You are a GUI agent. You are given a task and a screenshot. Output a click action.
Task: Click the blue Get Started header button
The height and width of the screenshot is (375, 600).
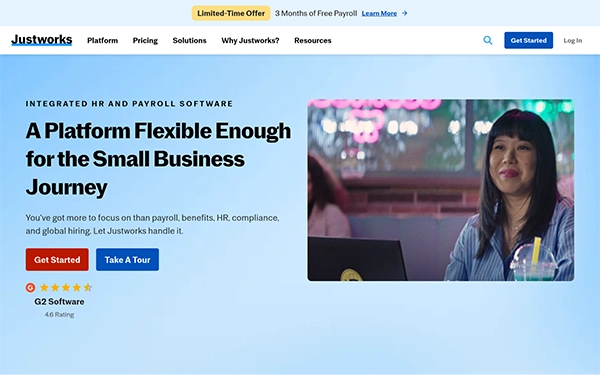click(528, 40)
